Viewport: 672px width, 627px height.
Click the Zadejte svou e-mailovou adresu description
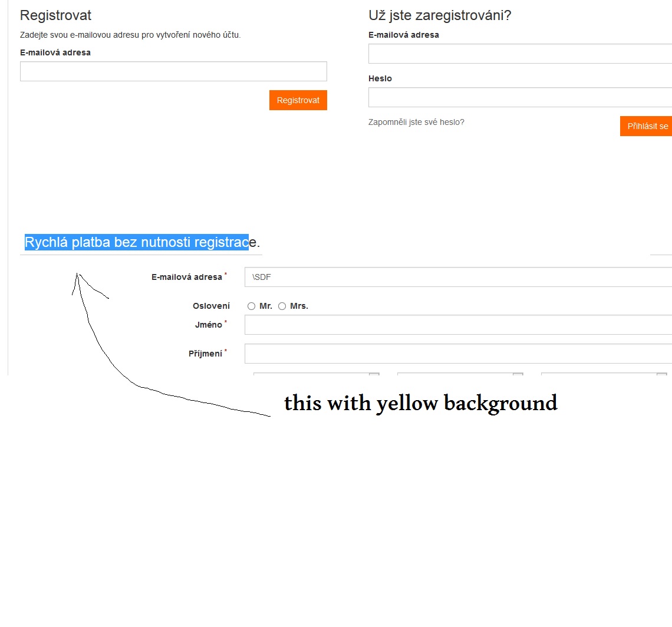click(130, 35)
